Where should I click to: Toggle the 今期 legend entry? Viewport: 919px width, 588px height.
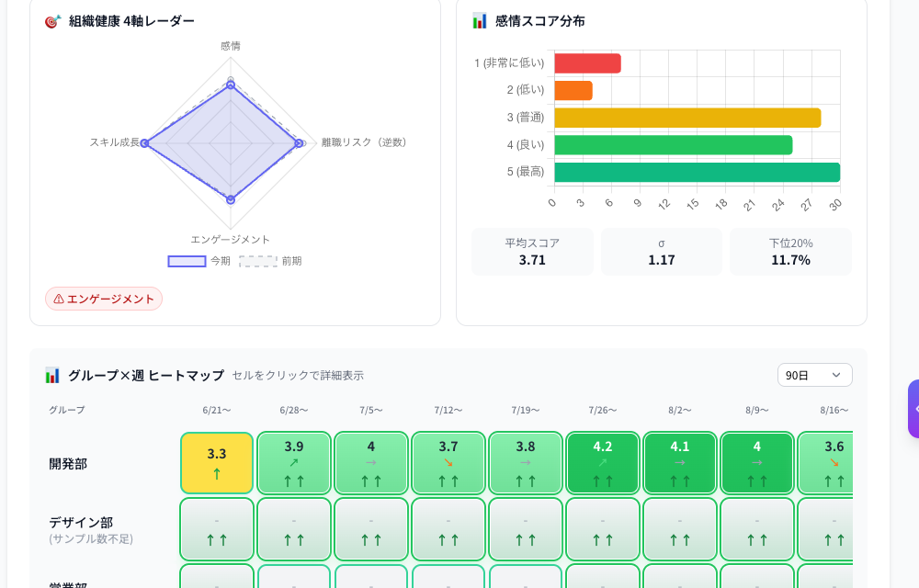tap(199, 261)
